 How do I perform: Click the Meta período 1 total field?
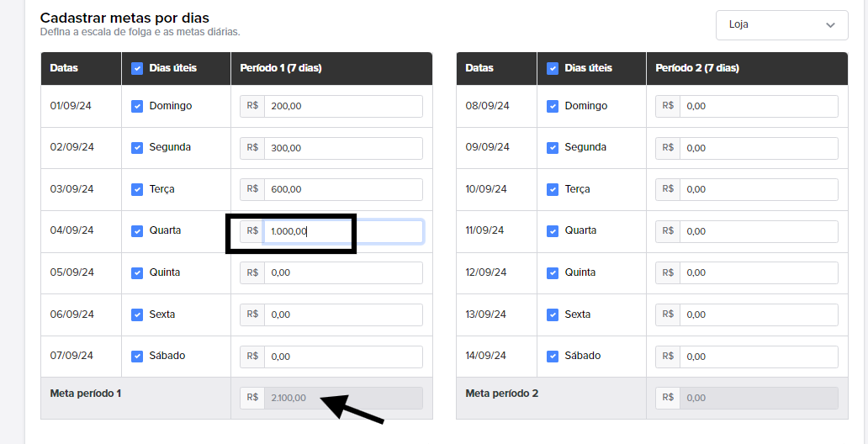click(x=343, y=398)
